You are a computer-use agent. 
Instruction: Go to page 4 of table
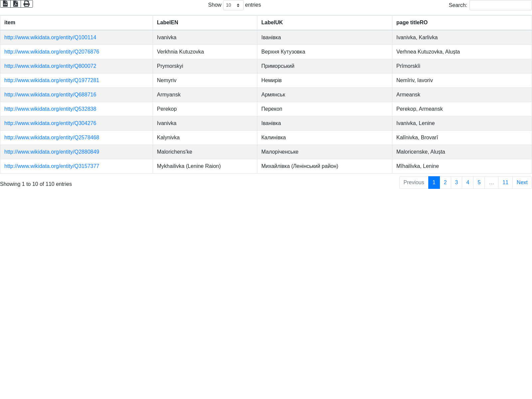point(468,183)
